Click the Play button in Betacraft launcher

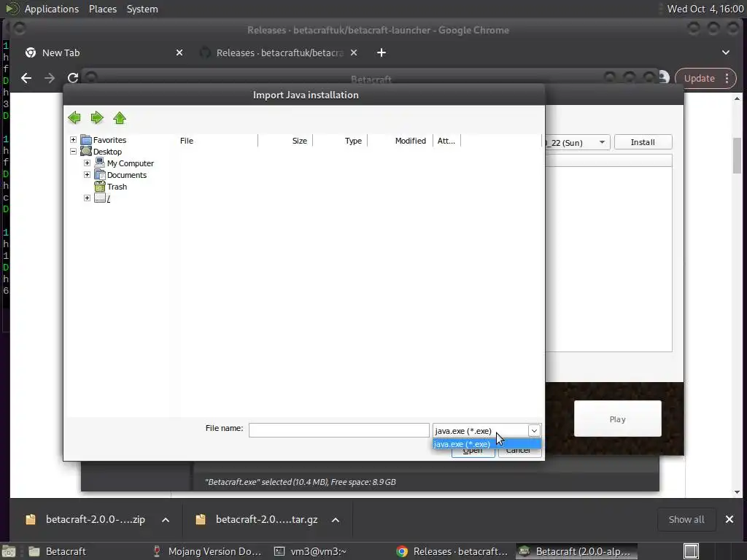(x=617, y=419)
